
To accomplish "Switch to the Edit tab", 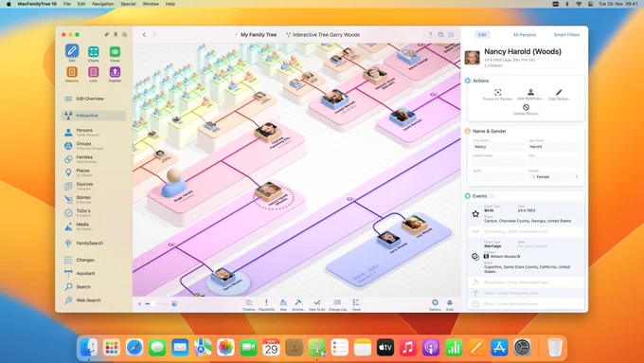I will click(482, 35).
